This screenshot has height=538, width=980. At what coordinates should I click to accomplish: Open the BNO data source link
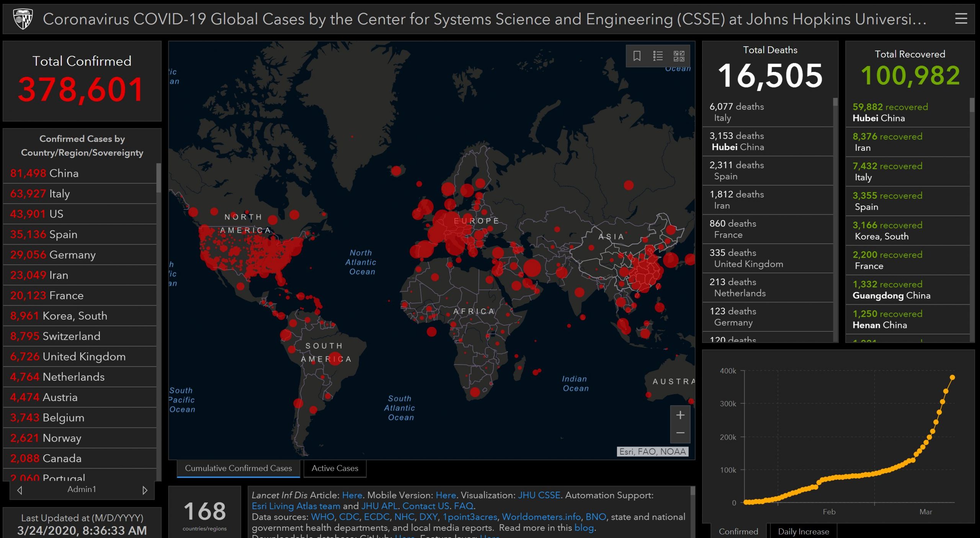pyautogui.click(x=596, y=517)
